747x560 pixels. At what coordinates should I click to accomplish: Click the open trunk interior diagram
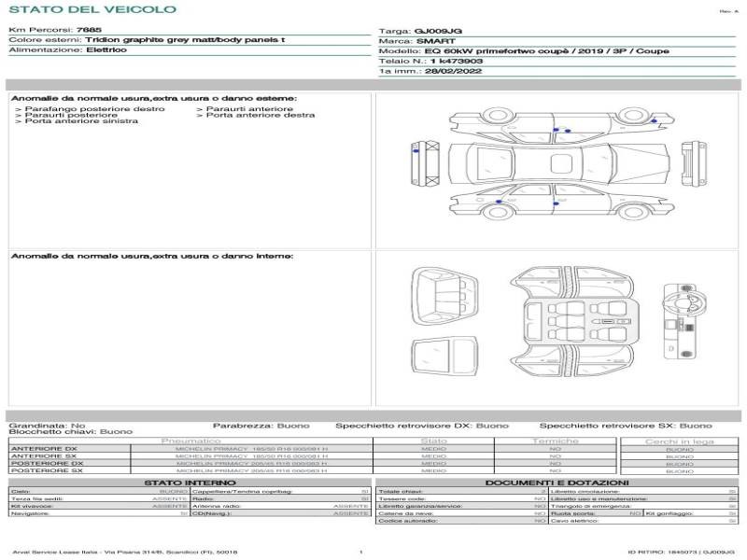pos(444,296)
